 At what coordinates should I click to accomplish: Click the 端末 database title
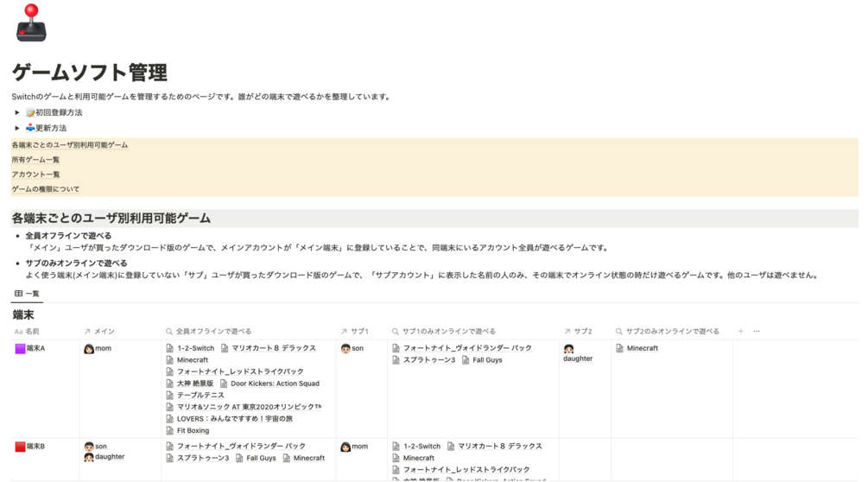23,315
